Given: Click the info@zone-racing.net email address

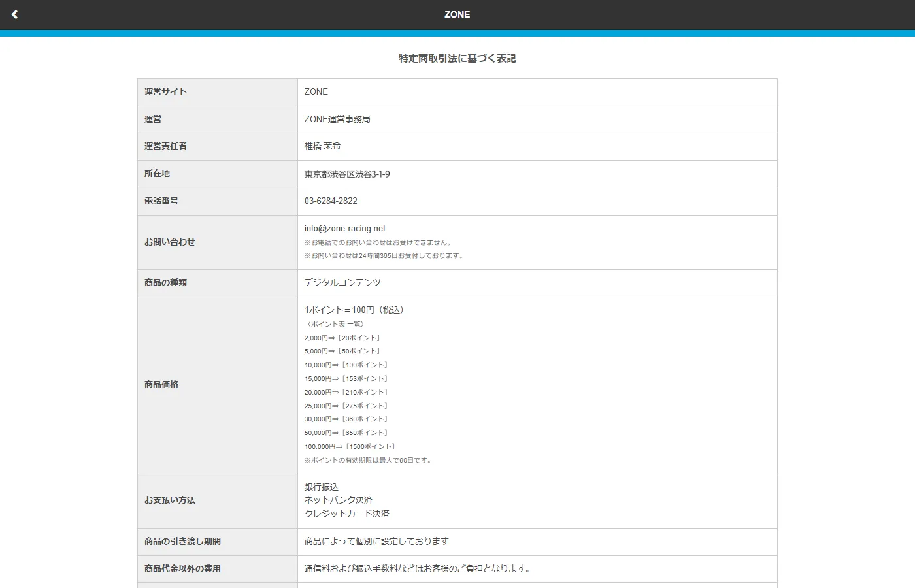Looking at the screenshot, I should [x=344, y=228].
